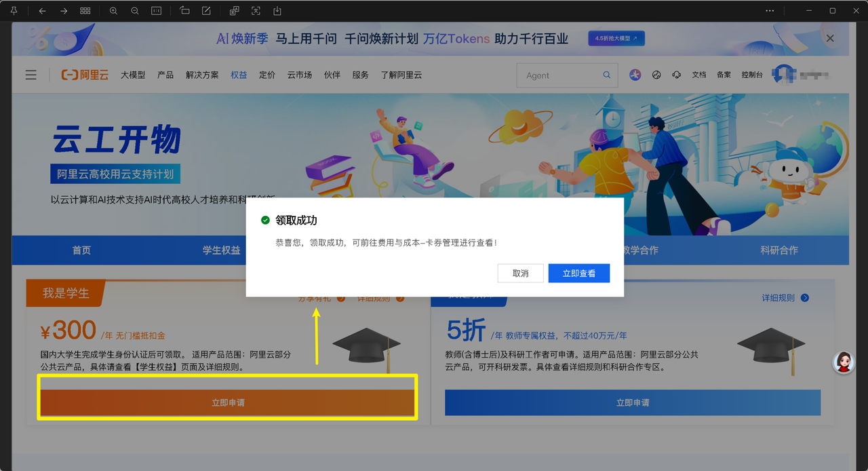Image resolution: width=868 pixels, height=471 pixels.
Task: Click 立即查看 in the success dialog
Action: pyautogui.click(x=579, y=274)
